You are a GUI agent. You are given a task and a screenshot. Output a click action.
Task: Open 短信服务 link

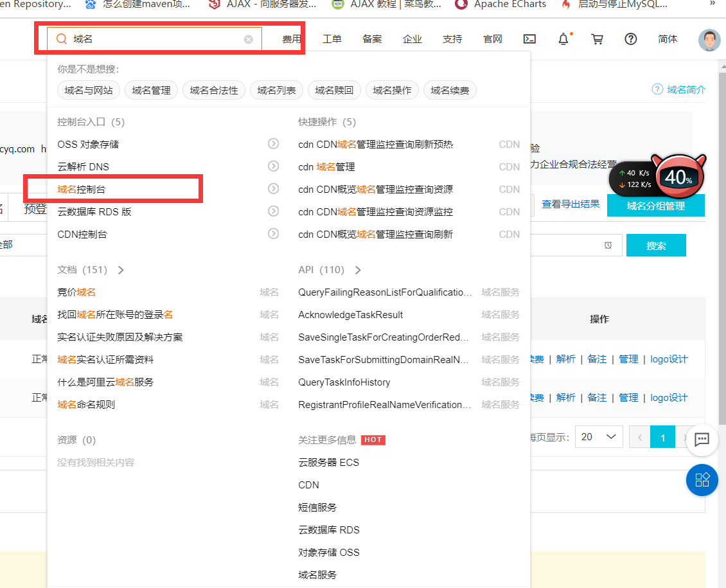coord(317,508)
